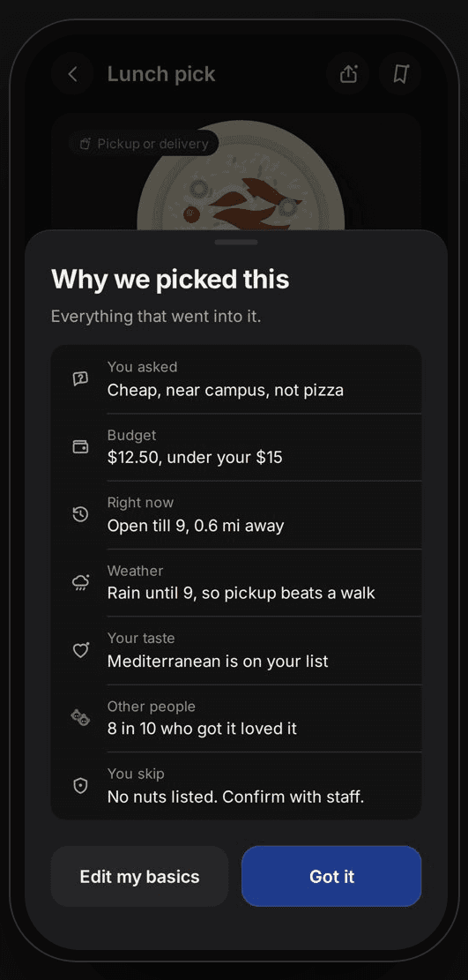Select Mediterranean is on your list row

point(236,651)
